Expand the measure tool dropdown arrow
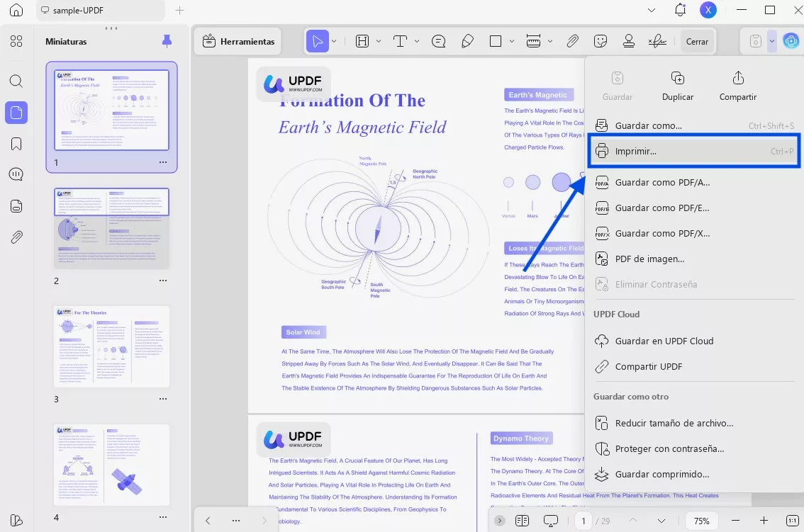Viewport: 804px width, 532px height. tap(549, 42)
